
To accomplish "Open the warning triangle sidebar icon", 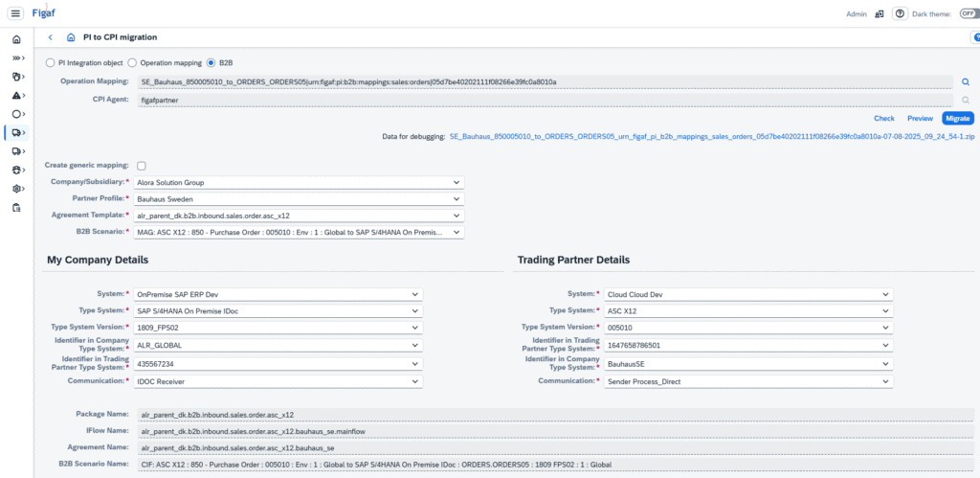I will [18, 96].
